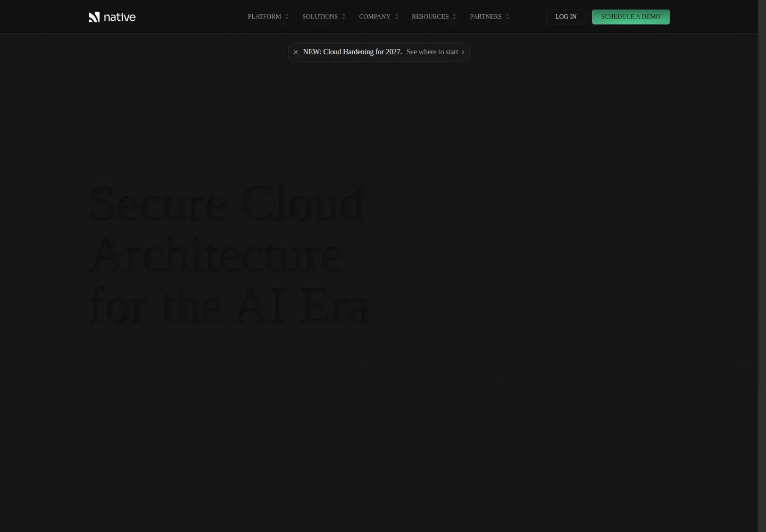Open the Company menu
Screen dimensions: 766x532
coord(378,16)
